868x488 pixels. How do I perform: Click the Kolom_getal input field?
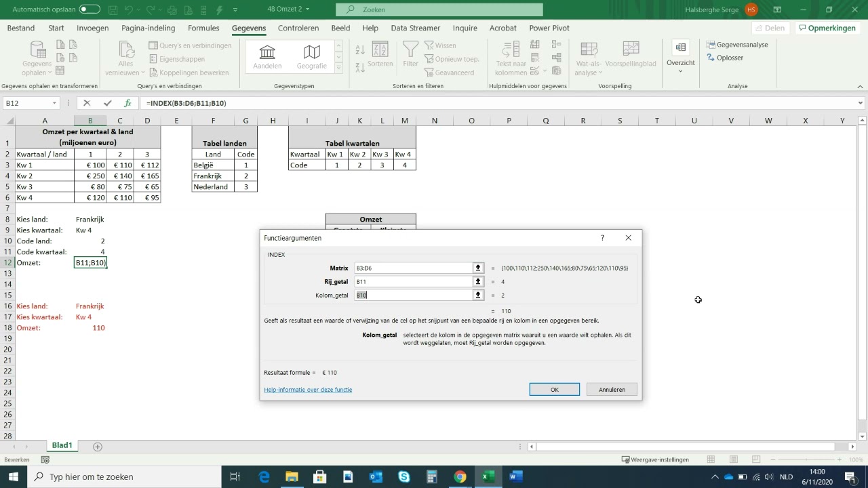(414, 295)
